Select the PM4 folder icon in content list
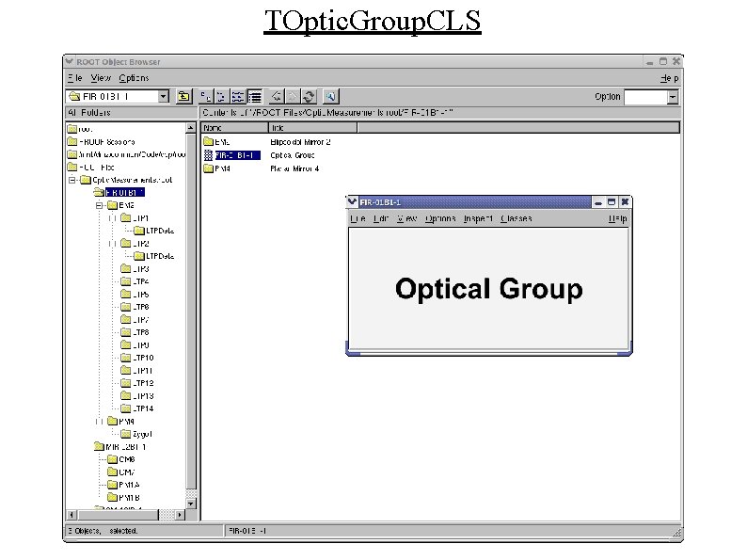The width and height of the screenshot is (747, 560). 208,168
